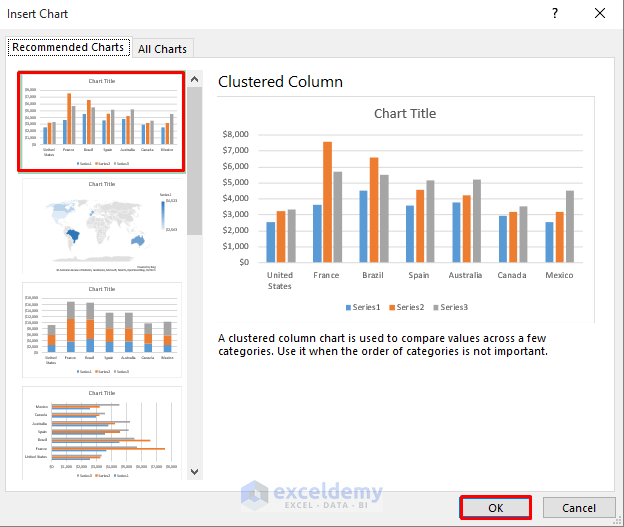624x527 pixels.
Task: Click the Chart Title in large preview
Action: click(x=405, y=114)
